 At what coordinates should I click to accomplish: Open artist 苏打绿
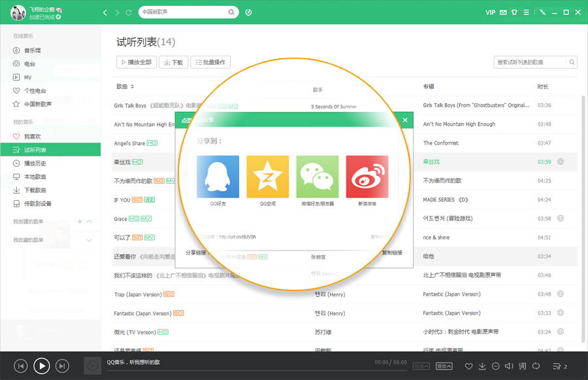pos(323,332)
